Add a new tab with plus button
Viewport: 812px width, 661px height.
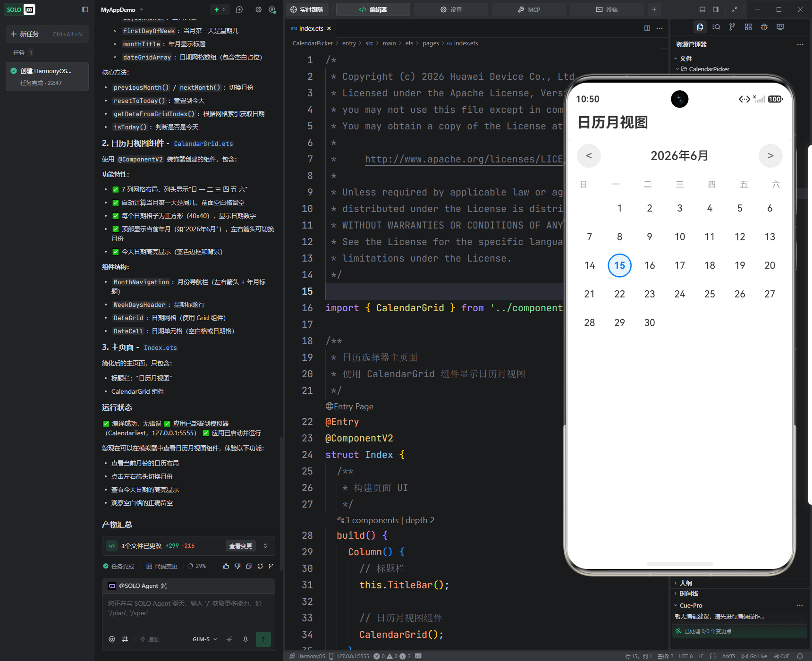[x=654, y=9]
